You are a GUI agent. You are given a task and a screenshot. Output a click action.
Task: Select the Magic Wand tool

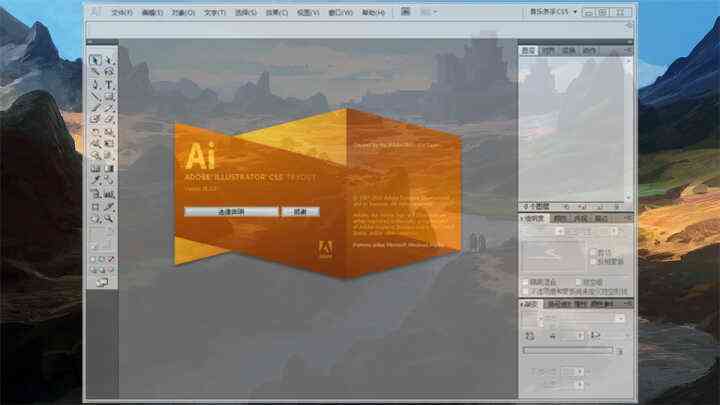pos(95,72)
